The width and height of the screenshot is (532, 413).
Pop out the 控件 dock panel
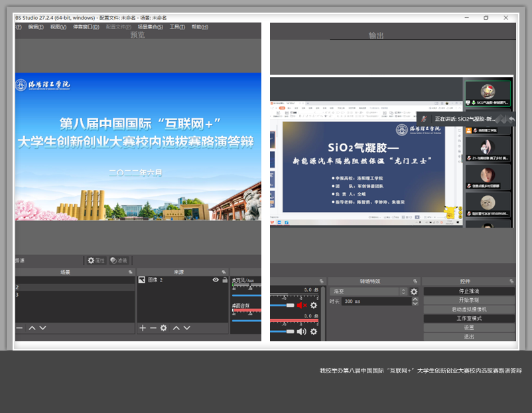point(511,282)
